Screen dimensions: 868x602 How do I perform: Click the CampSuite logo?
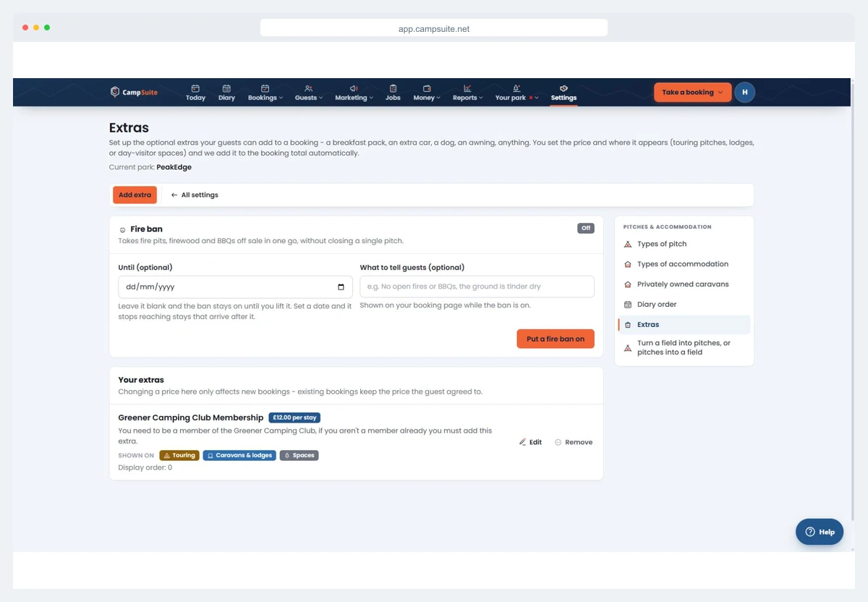pyautogui.click(x=134, y=92)
